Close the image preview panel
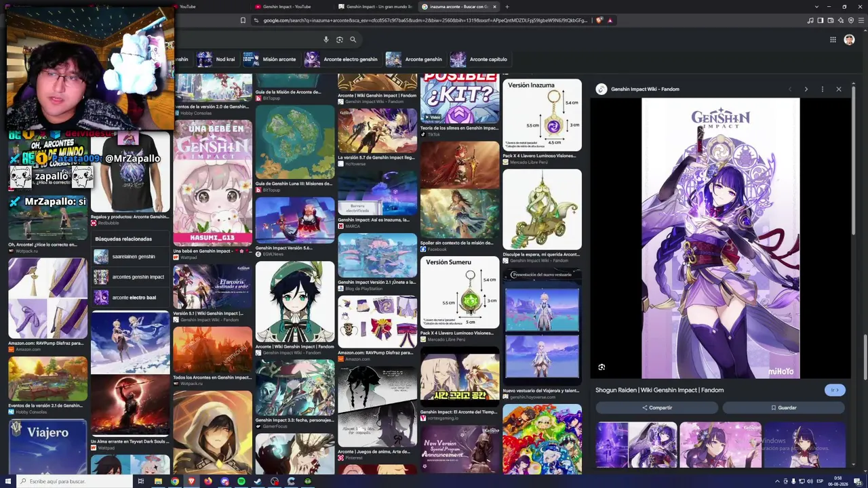The width and height of the screenshot is (868, 488). (x=838, y=89)
